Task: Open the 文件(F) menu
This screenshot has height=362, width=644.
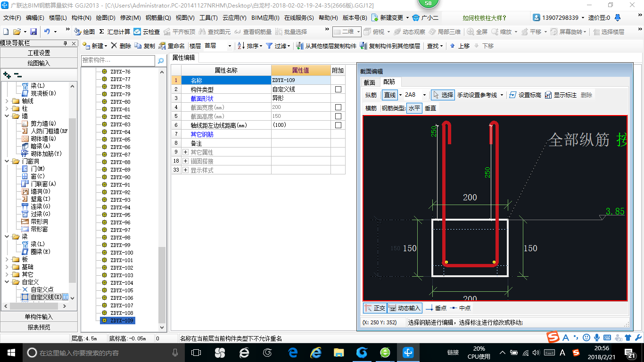Action: pyautogui.click(x=12, y=18)
